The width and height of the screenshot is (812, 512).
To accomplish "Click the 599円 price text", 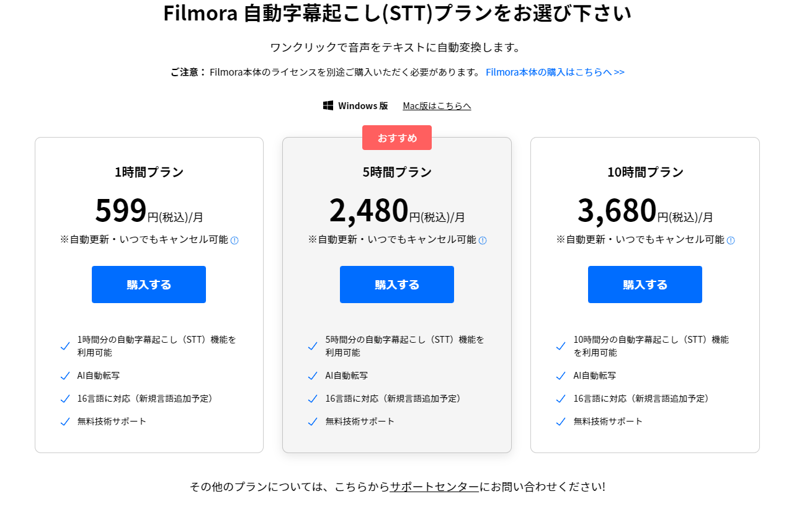I will tap(122, 211).
